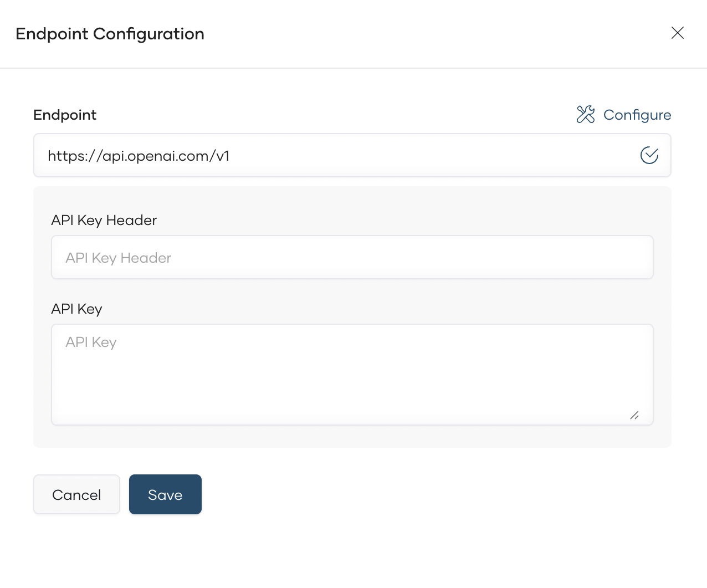Click the API Key field label
Screen dimensions: 707x588
(76, 309)
